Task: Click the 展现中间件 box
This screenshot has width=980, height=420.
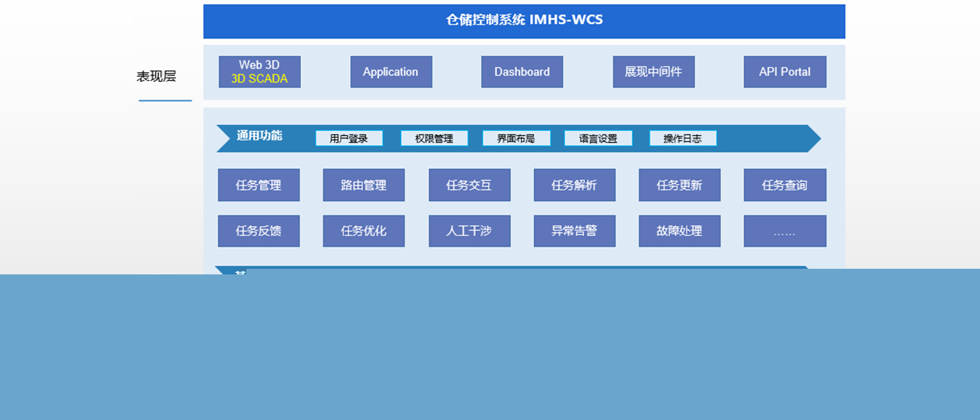Action: click(653, 72)
